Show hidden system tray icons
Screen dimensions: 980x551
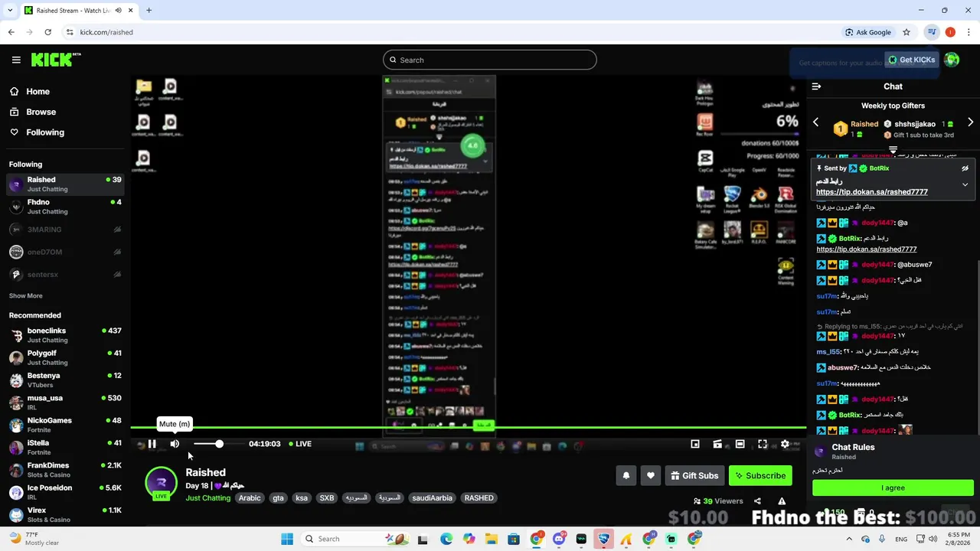tap(849, 539)
